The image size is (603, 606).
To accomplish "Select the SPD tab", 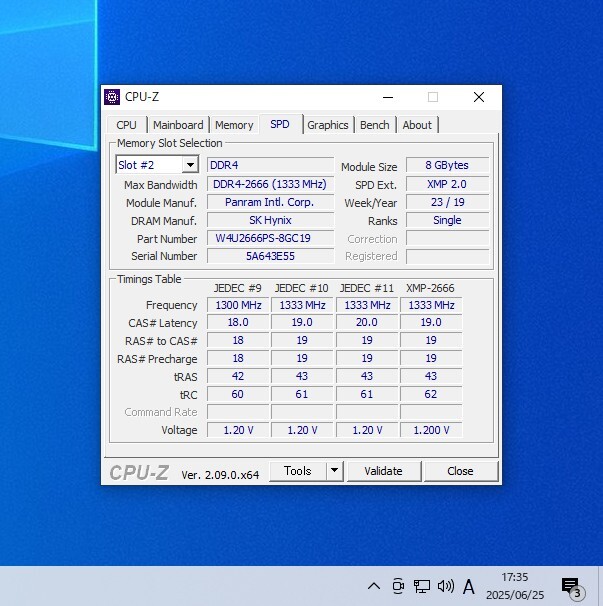I will 280,124.
